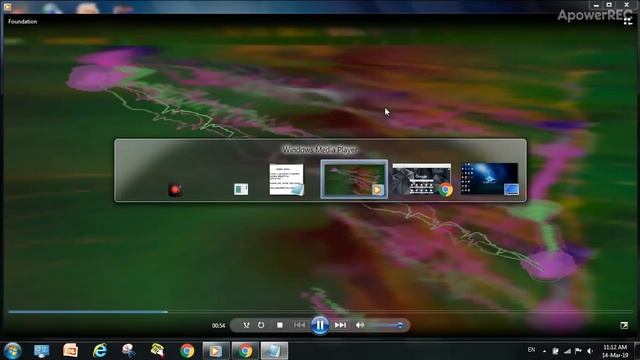Click the Media Player title bar icon
640x360 pixels.
click(7, 7)
